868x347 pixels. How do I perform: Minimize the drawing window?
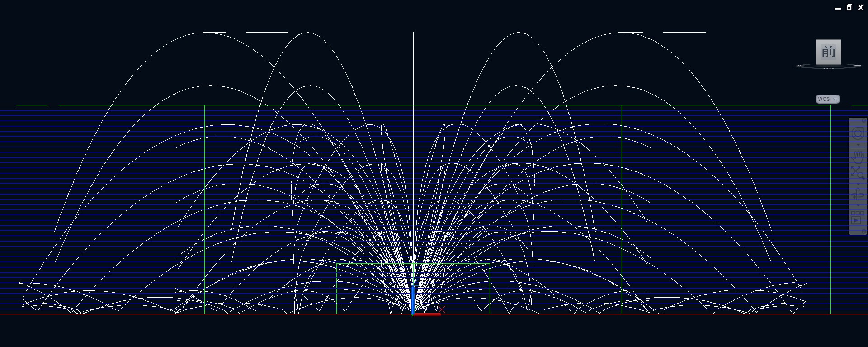(x=838, y=8)
